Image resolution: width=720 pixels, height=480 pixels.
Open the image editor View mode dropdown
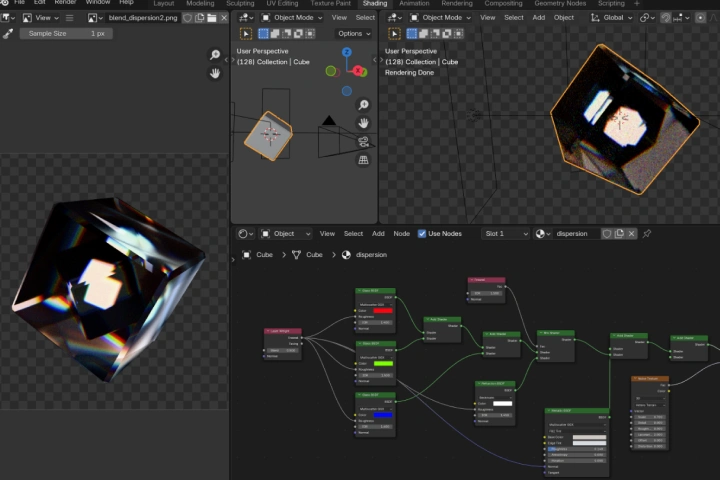click(x=41, y=18)
